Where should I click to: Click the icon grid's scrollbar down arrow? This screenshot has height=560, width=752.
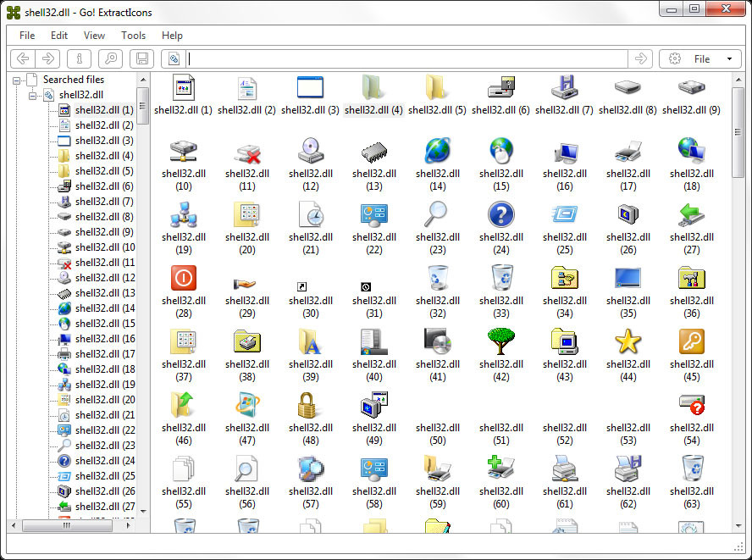click(738, 525)
